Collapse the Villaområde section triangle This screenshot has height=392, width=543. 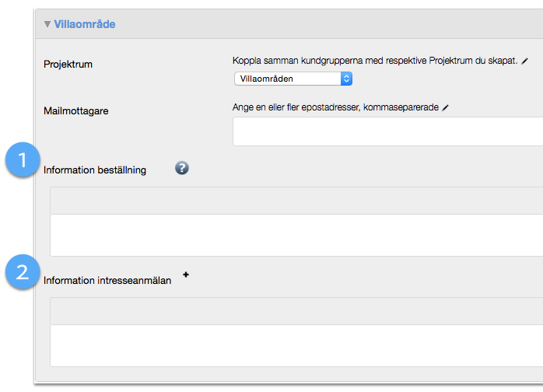tap(47, 24)
